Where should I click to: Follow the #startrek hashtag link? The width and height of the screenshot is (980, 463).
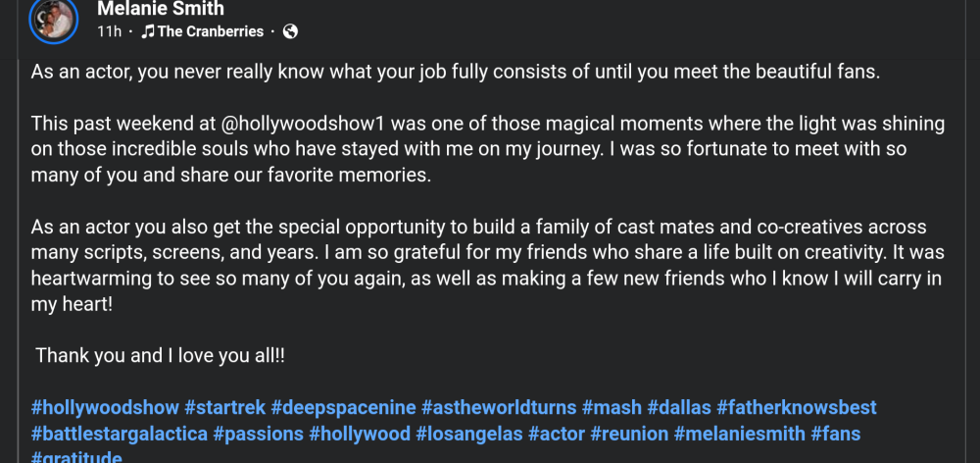(224, 407)
